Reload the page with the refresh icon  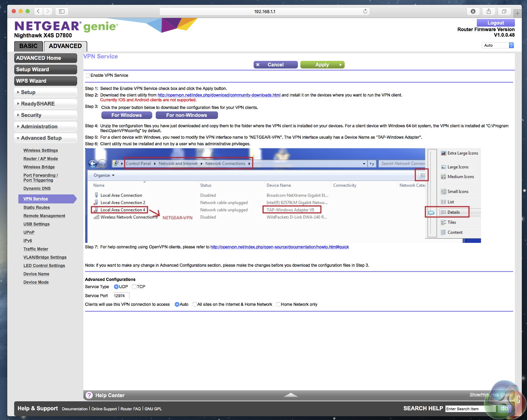point(365,11)
